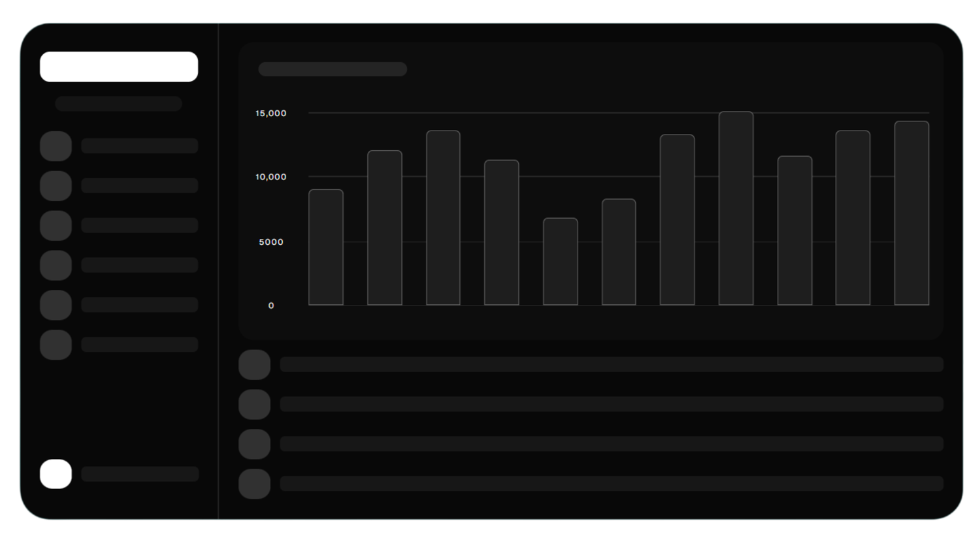Click the fifth sidebar icon placeholder
Screen dimensions: 980x534
coord(56,305)
